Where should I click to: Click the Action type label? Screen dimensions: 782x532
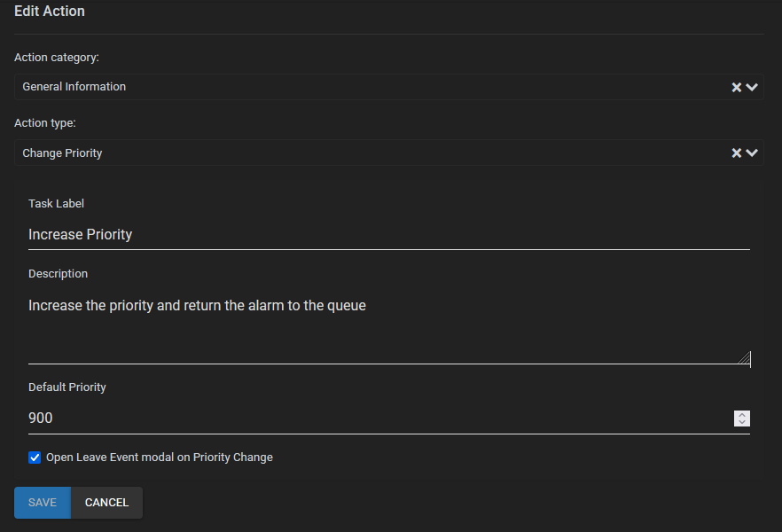(45, 122)
